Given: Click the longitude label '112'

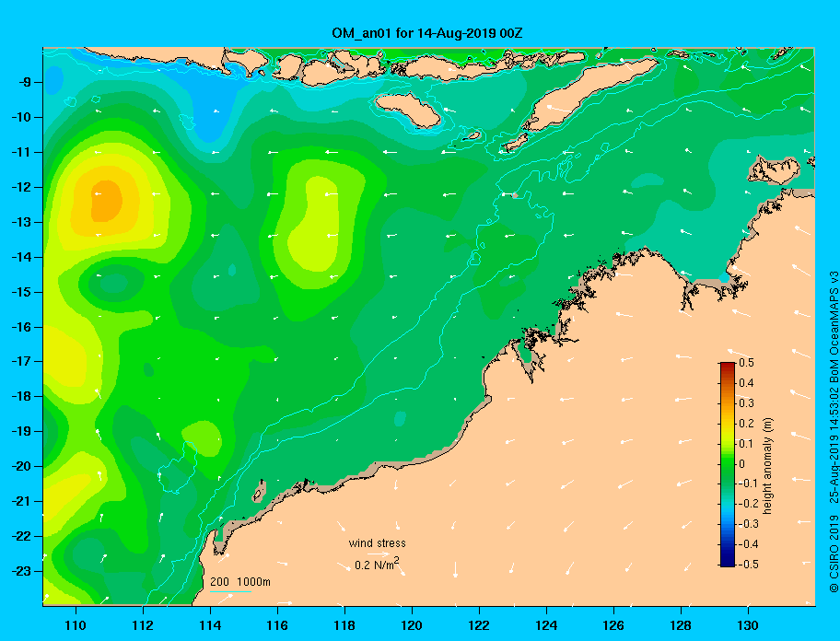Looking at the screenshot, I should [x=143, y=625].
